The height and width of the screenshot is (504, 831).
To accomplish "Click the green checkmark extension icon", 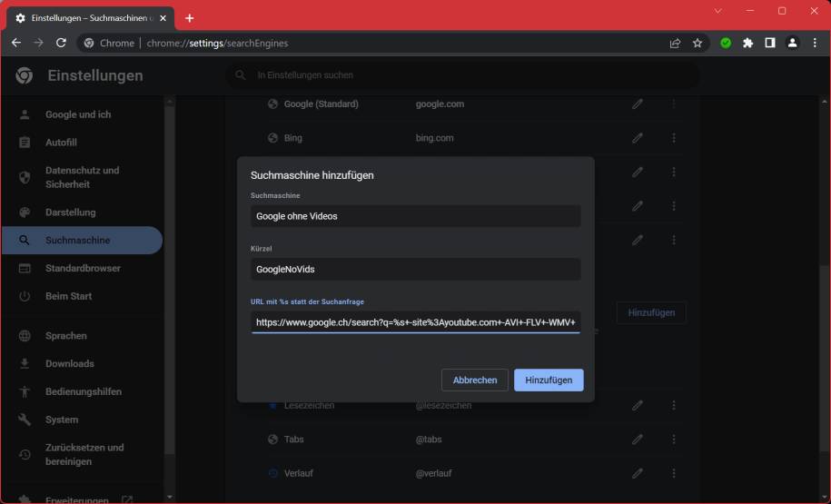I will 726,43.
